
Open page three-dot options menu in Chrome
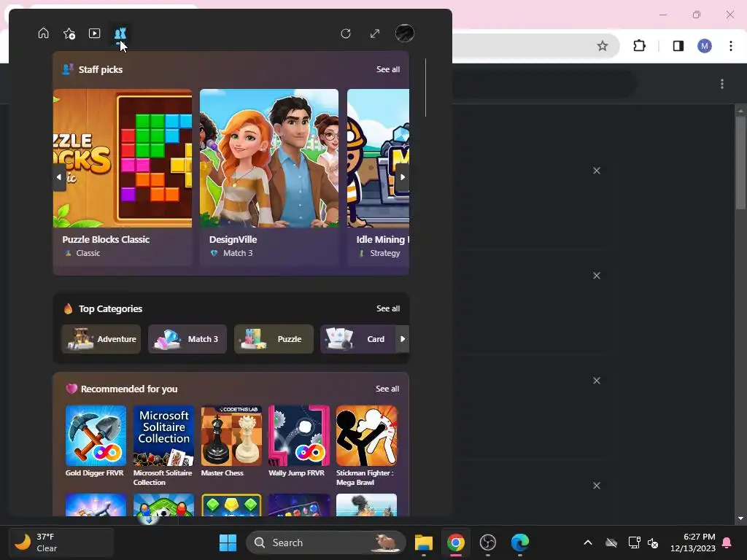click(722, 84)
